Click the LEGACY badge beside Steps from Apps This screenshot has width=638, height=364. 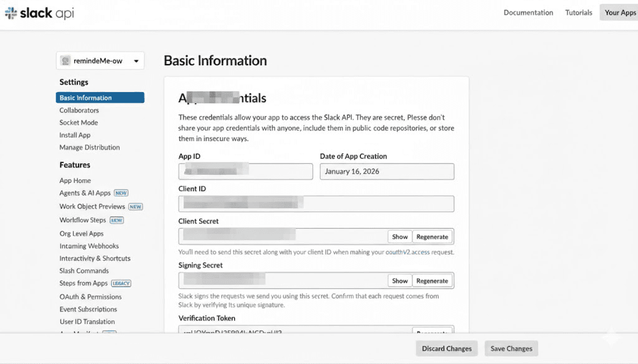(x=120, y=283)
